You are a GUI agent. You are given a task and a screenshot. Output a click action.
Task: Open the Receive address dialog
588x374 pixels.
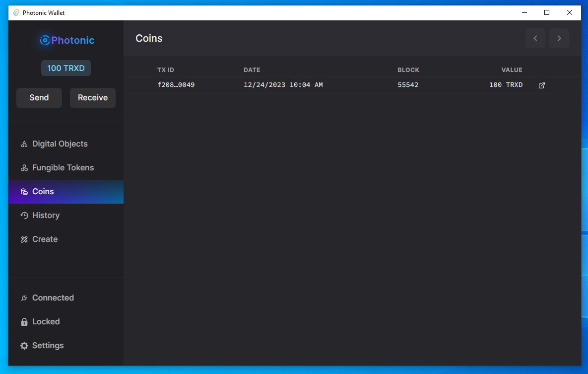[x=93, y=98]
